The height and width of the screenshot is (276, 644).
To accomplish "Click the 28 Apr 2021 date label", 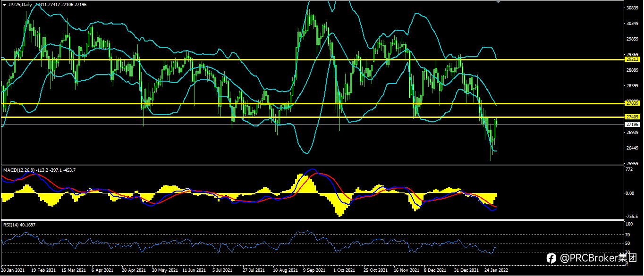I will click(x=134, y=271).
